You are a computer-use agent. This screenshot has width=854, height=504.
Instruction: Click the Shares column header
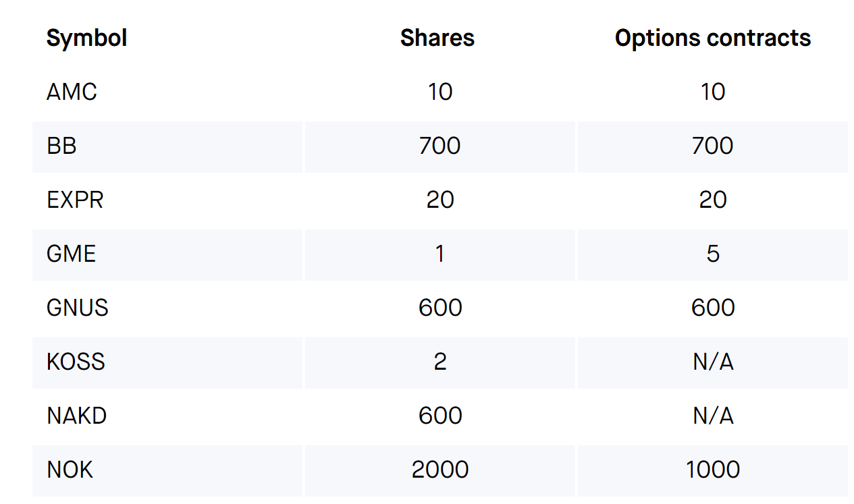437,38
